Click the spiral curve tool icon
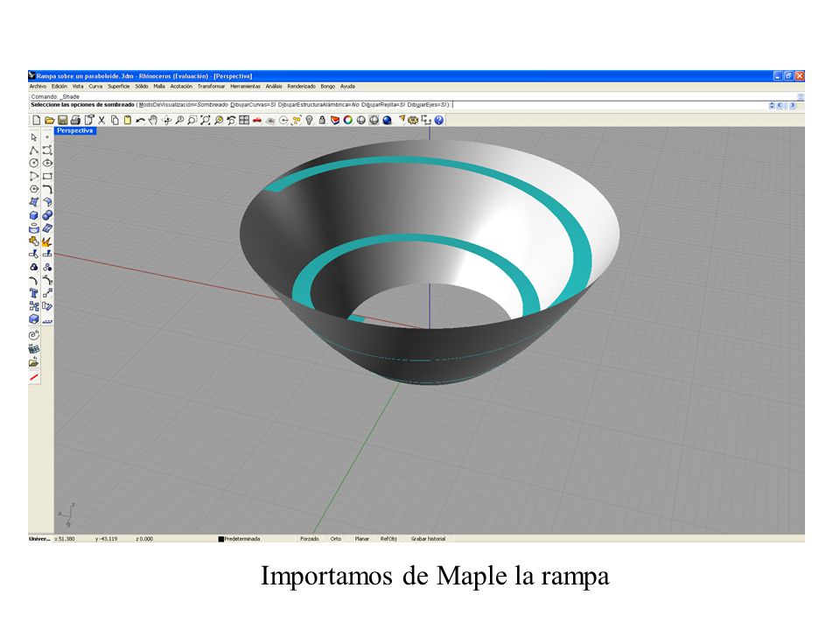Viewport: 840px width, 630px height. click(34, 335)
